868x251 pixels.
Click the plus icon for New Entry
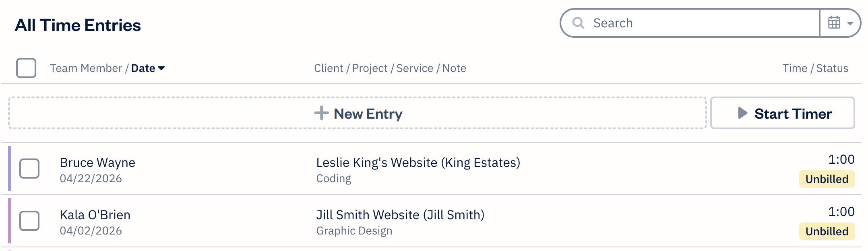point(321,113)
